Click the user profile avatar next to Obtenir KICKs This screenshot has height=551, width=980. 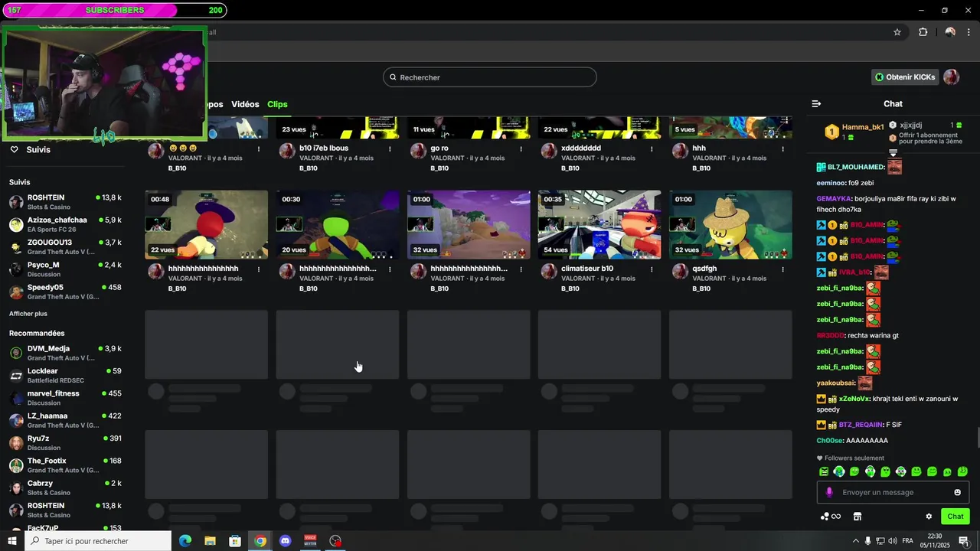952,77
